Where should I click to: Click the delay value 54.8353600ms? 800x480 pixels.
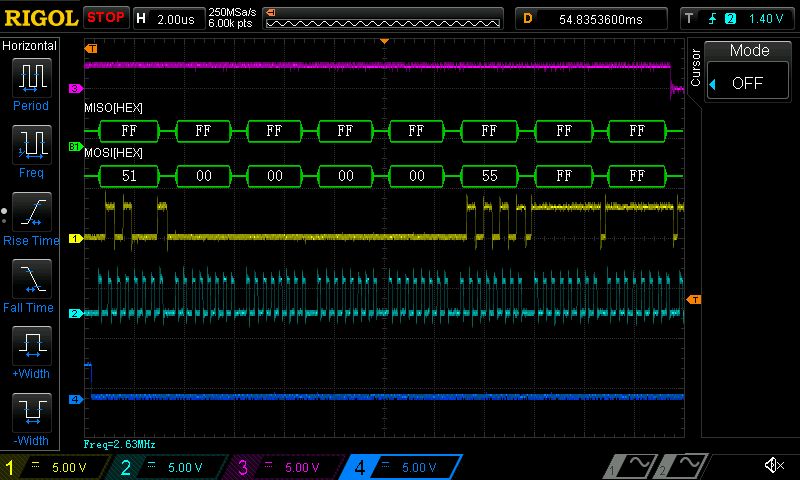[601, 19]
